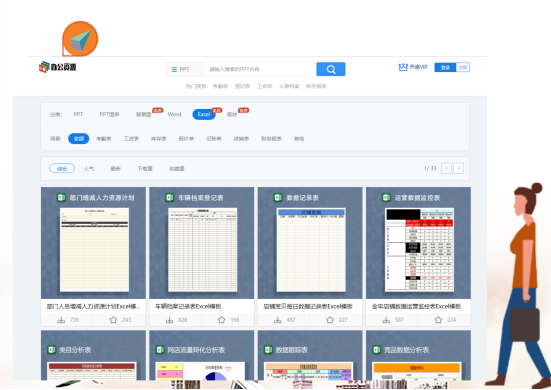Screen dimensions: 551x390
Task: Click Excel icon beside 数据跟踪表 title
Action: pos(268,350)
